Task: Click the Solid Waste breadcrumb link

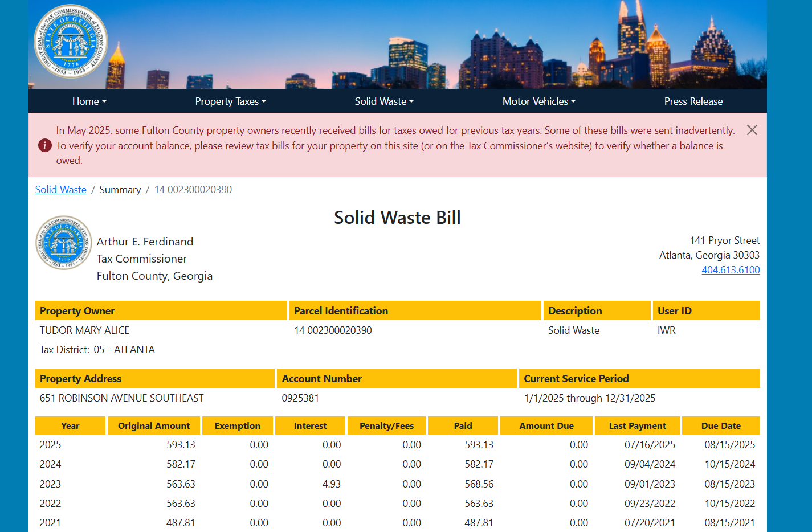Action: tap(61, 190)
